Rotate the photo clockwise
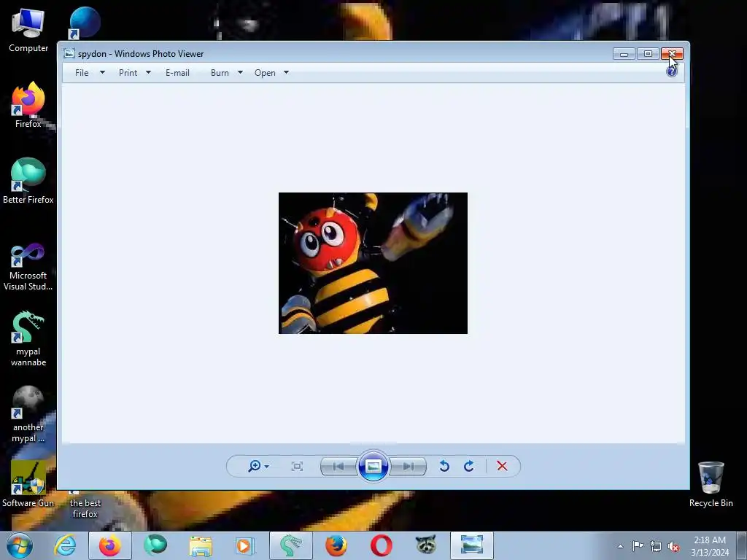The width and height of the screenshot is (747, 560). pos(469,466)
